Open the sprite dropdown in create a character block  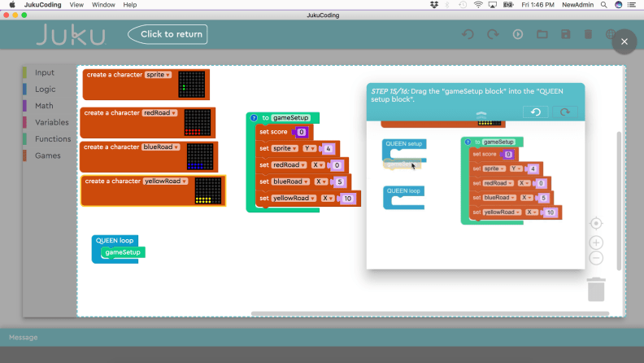pyautogui.click(x=158, y=75)
